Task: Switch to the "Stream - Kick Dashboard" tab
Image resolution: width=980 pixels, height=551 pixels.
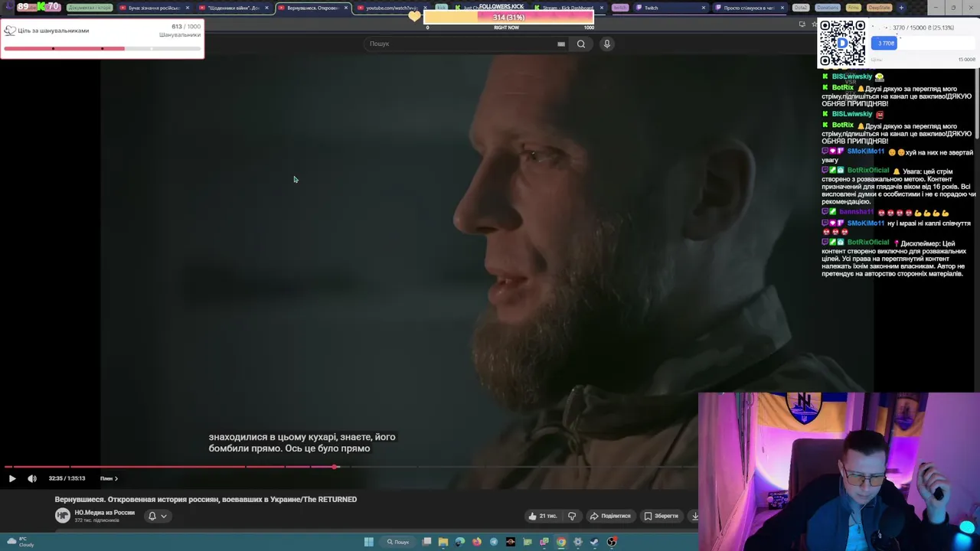Action: click(568, 8)
